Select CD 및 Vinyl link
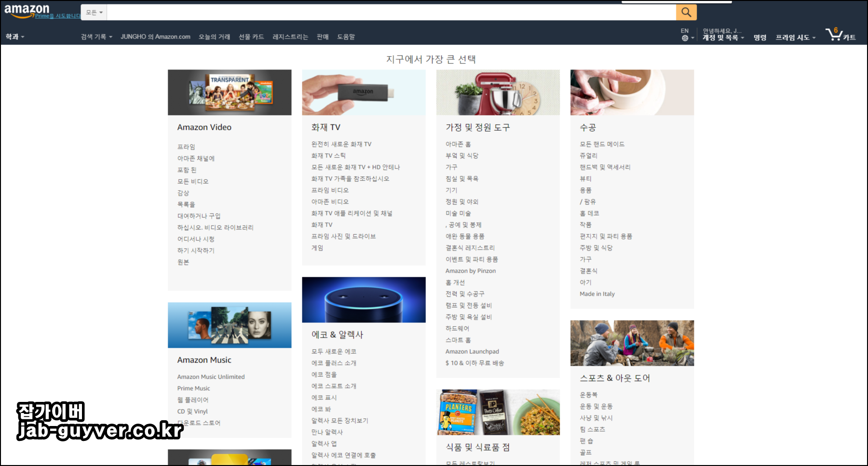868x466 pixels. 192,412
